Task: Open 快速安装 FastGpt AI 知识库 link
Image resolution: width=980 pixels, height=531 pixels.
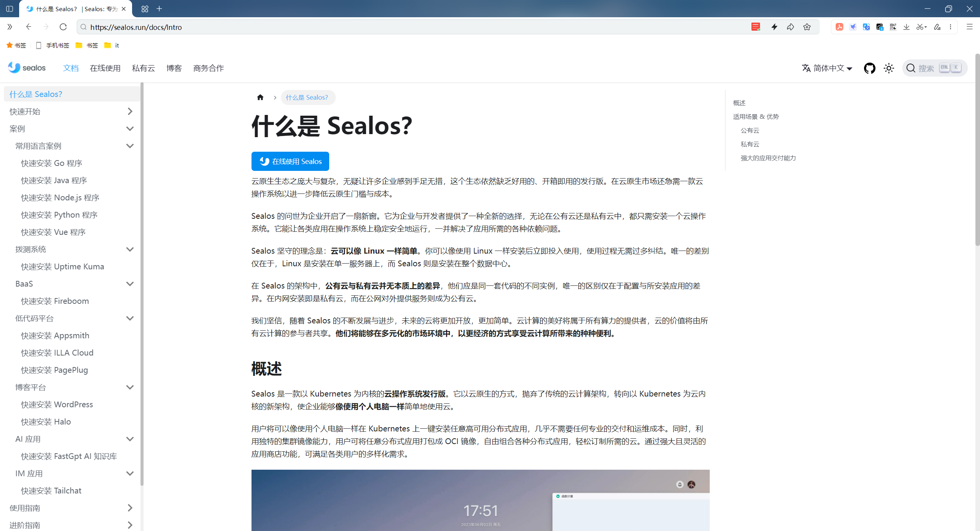Action: pyautogui.click(x=69, y=456)
